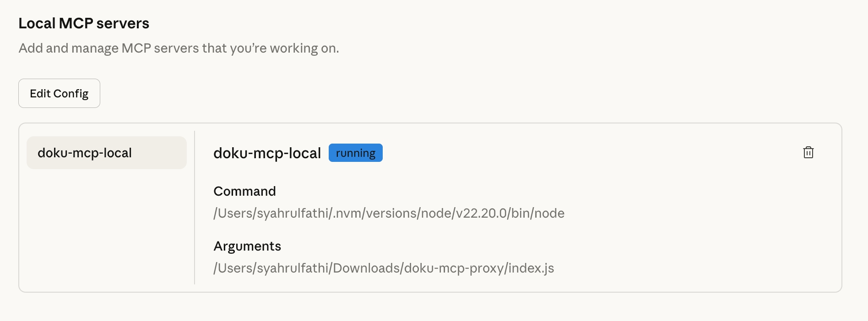Click 'doku-mcp-proxy' in the arguments path
Image resolution: width=868 pixels, height=321 pixels.
click(454, 268)
